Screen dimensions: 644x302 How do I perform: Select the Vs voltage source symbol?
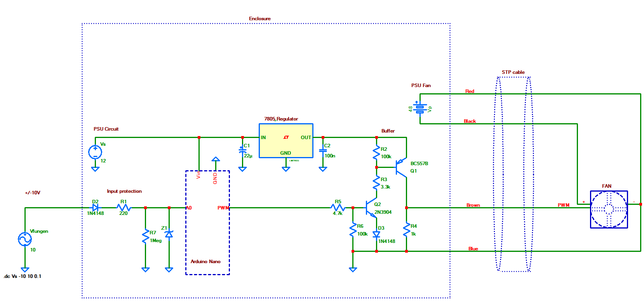point(95,152)
